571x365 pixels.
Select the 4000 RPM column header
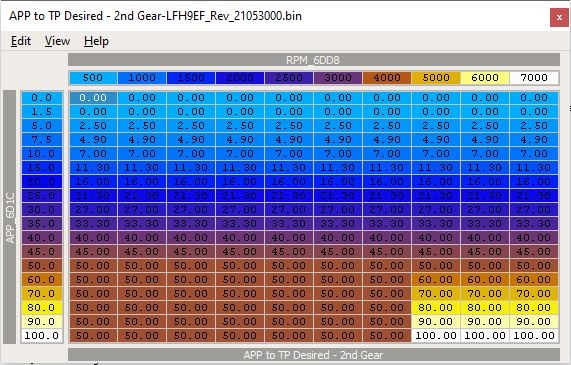click(x=387, y=78)
